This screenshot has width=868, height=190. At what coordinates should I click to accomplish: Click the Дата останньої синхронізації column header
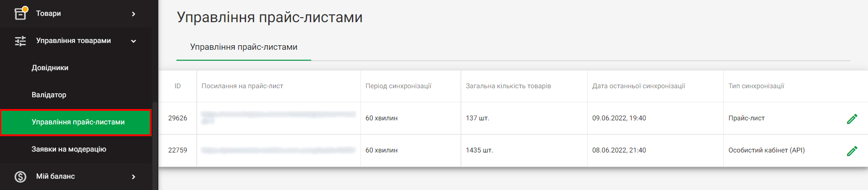[x=639, y=86]
